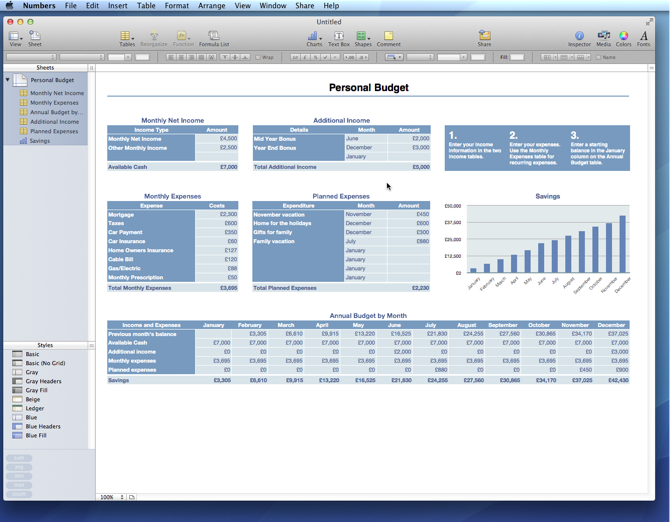Click the Savings chart December bar
The width and height of the screenshot is (670, 522).
click(x=623, y=244)
